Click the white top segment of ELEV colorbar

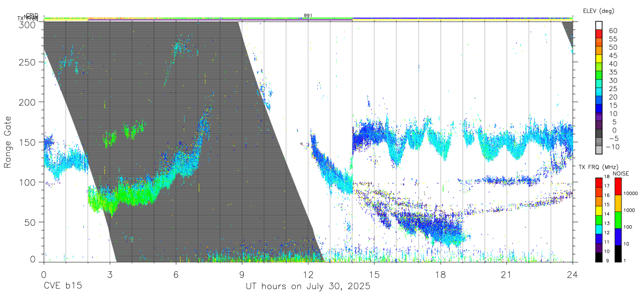[x=599, y=26]
